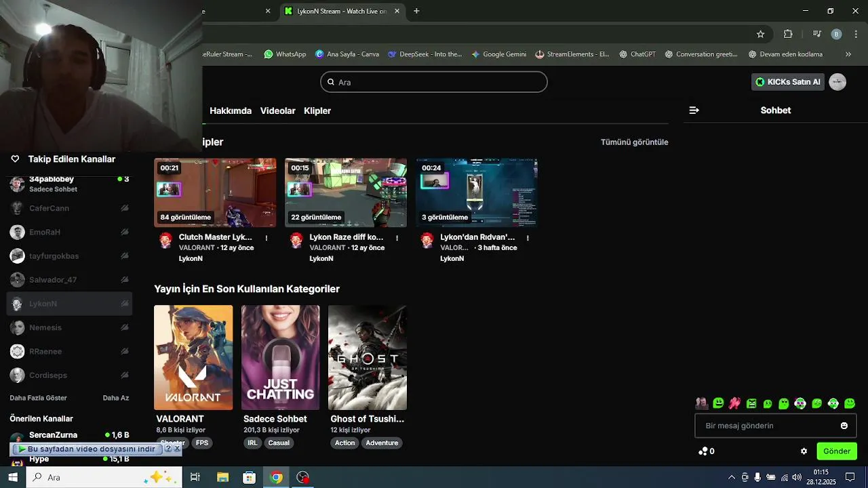
Task: Select the IRL tag under Sadece Sohbet
Action: (252, 443)
